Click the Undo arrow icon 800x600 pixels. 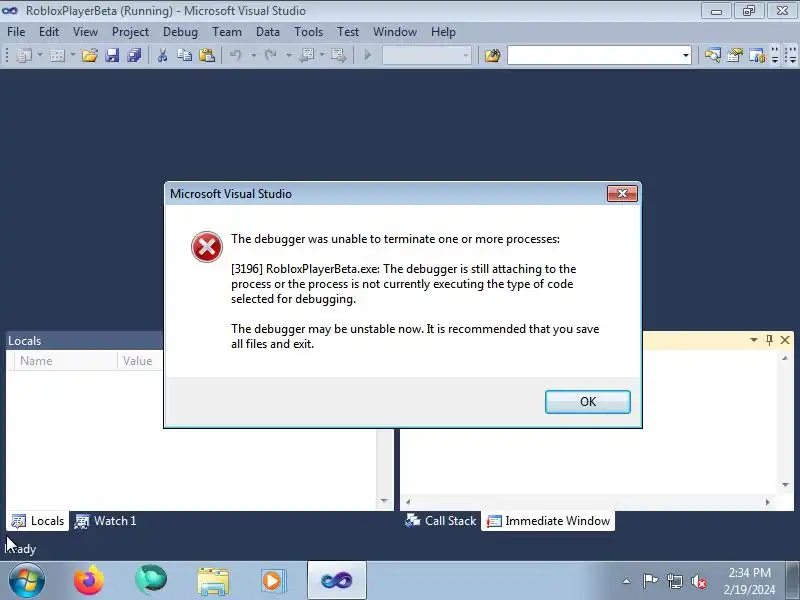click(235, 55)
